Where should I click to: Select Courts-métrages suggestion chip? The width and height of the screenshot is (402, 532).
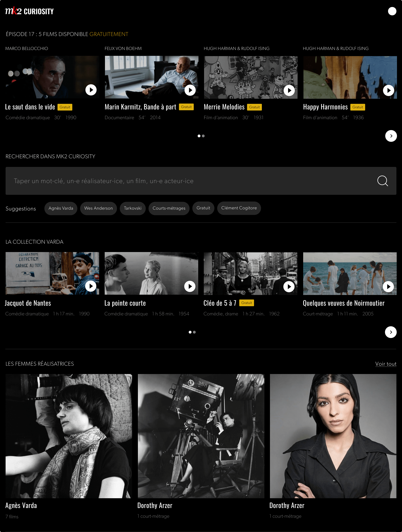pos(169,208)
